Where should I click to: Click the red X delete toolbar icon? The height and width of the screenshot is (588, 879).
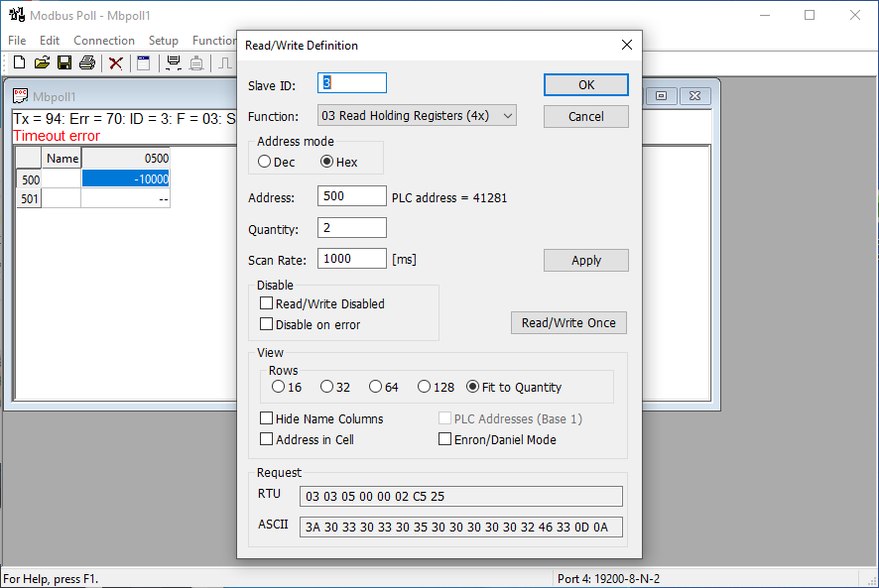click(x=116, y=63)
